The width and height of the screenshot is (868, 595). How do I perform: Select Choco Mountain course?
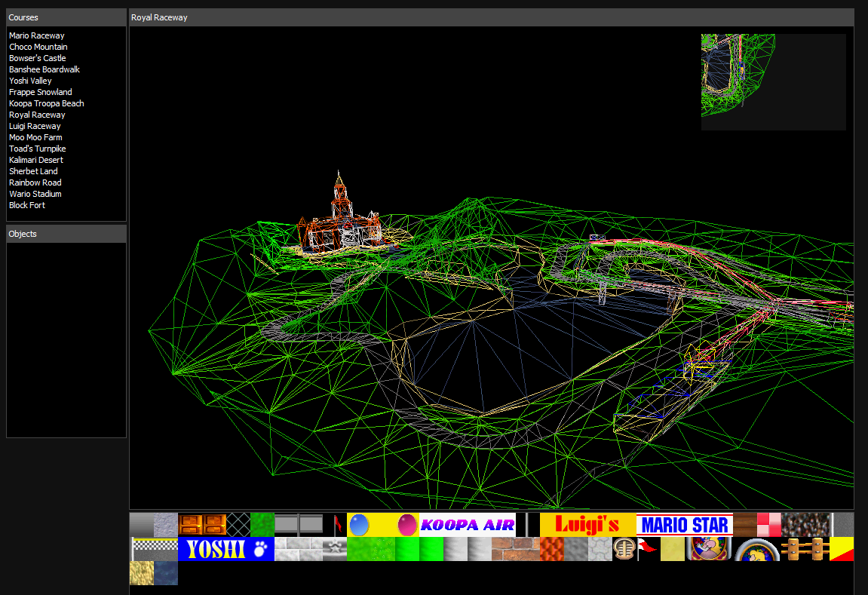pyautogui.click(x=38, y=47)
